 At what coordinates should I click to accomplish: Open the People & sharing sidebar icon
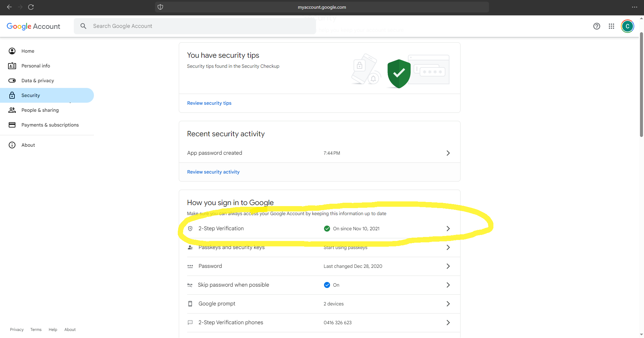coord(12,110)
